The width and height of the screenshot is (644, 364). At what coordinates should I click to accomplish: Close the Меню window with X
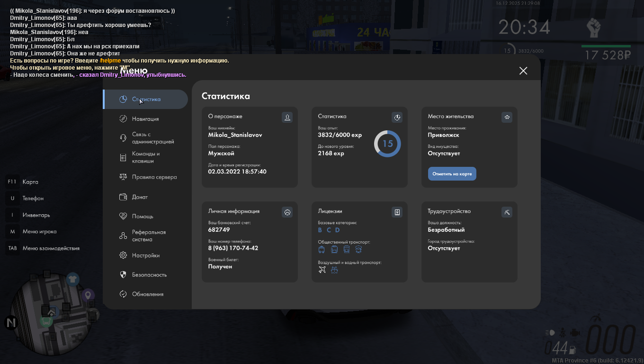point(523,71)
